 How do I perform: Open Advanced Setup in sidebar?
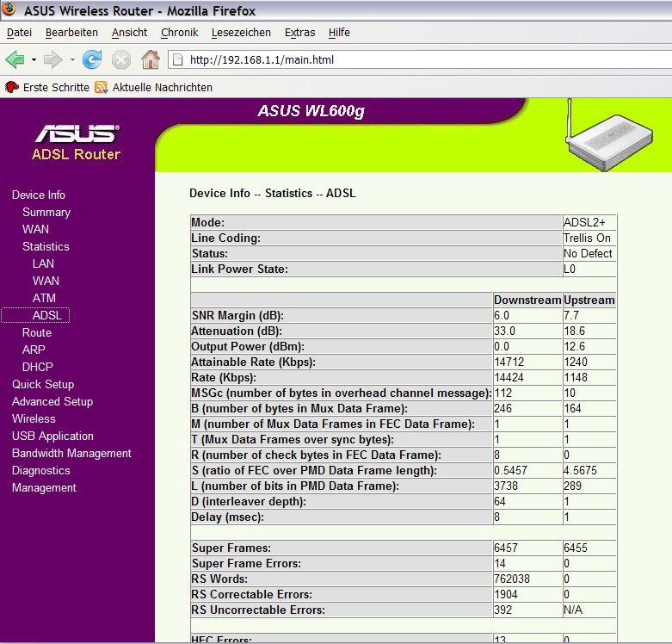coord(52,401)
